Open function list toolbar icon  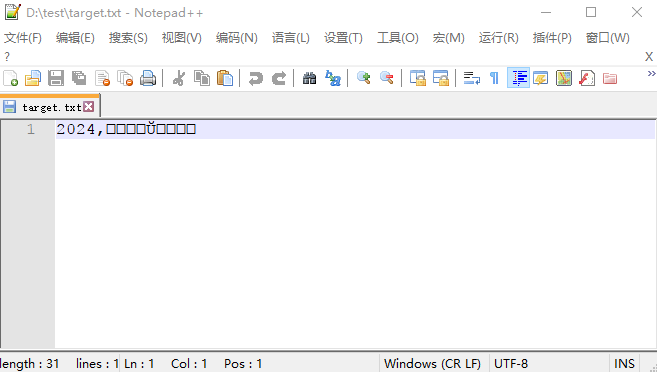587,78
